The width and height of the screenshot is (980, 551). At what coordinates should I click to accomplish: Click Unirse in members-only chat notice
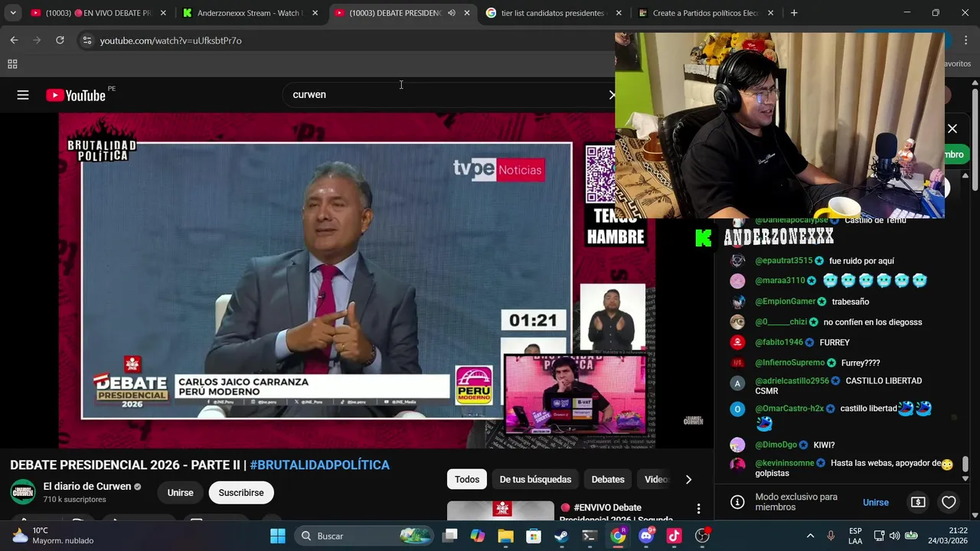(876, 502)
